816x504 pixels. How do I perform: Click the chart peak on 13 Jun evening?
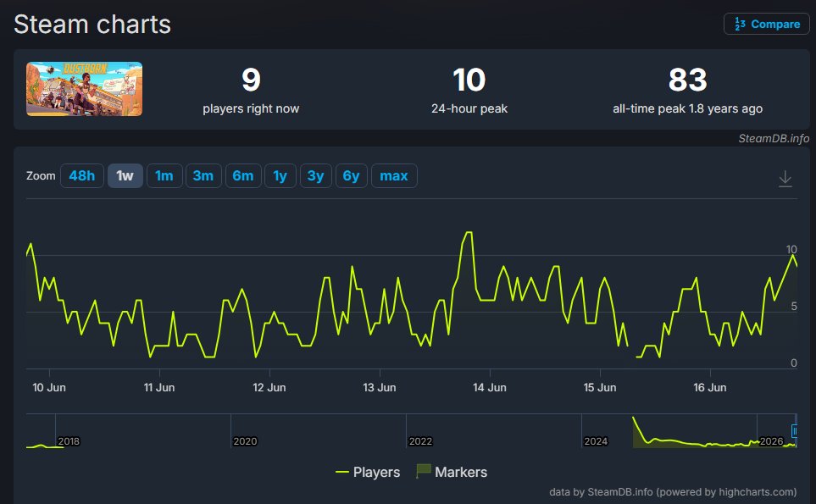coord(469,232)
